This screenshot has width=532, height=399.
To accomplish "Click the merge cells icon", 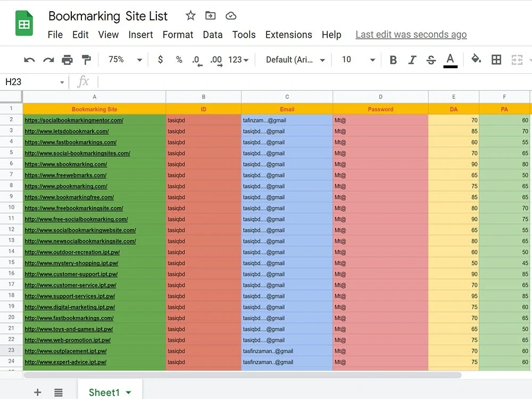I will [x=517, y=60].
